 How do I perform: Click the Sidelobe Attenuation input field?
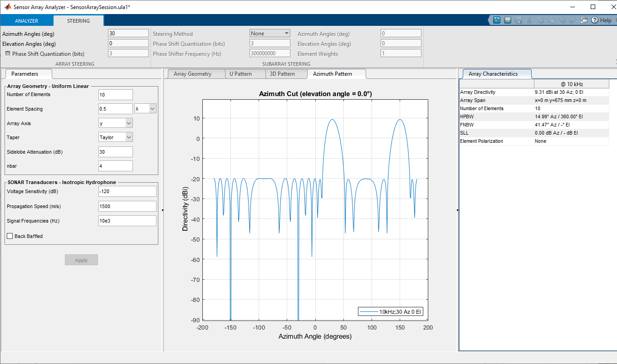(x=115, y=152)
